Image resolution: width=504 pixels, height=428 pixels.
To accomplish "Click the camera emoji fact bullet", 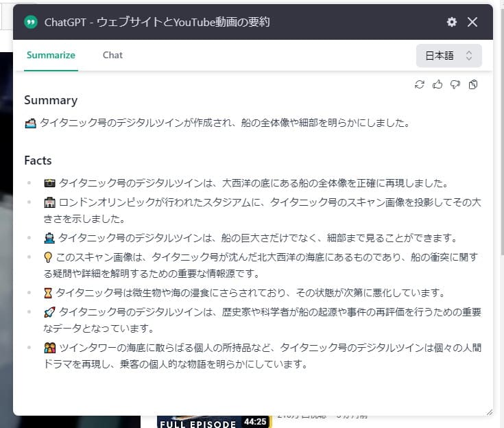I will coord(50,183).
